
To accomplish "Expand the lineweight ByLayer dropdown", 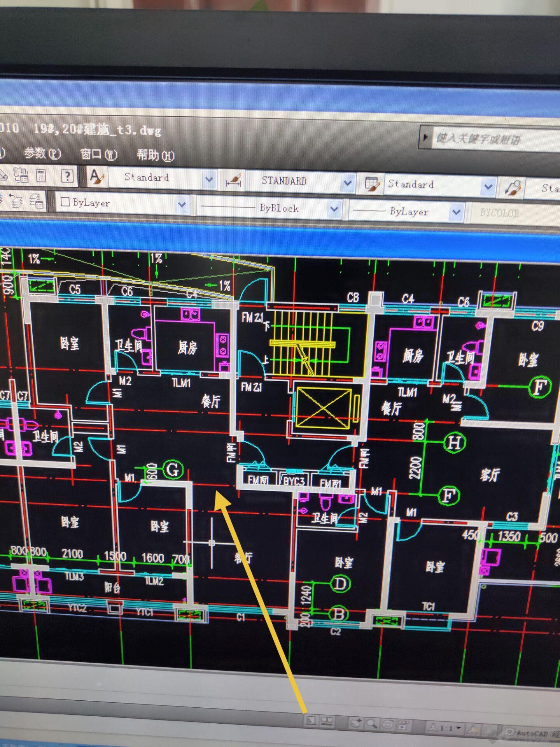I will 457,212.
